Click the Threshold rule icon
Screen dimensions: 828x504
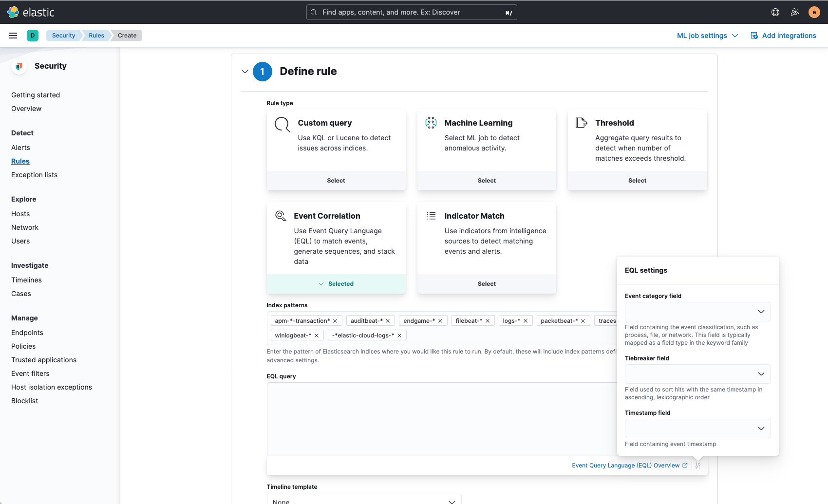(582, 123)
